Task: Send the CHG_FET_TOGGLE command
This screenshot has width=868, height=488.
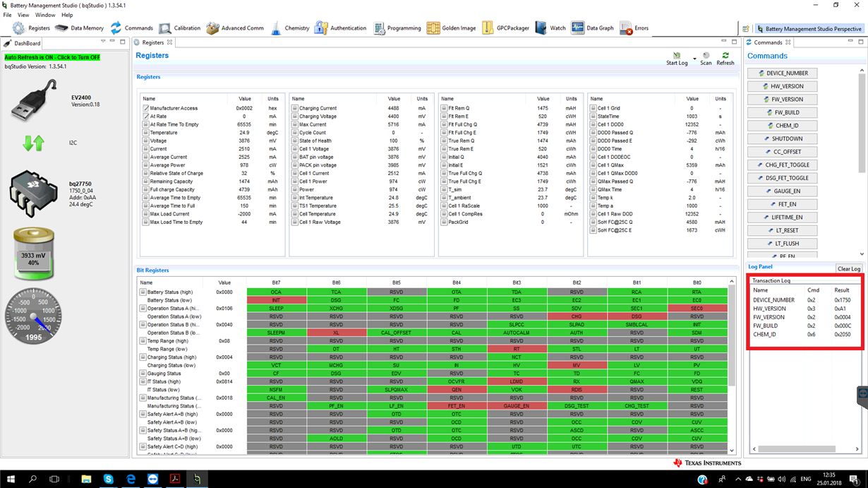Action: (x=783, y=165)
